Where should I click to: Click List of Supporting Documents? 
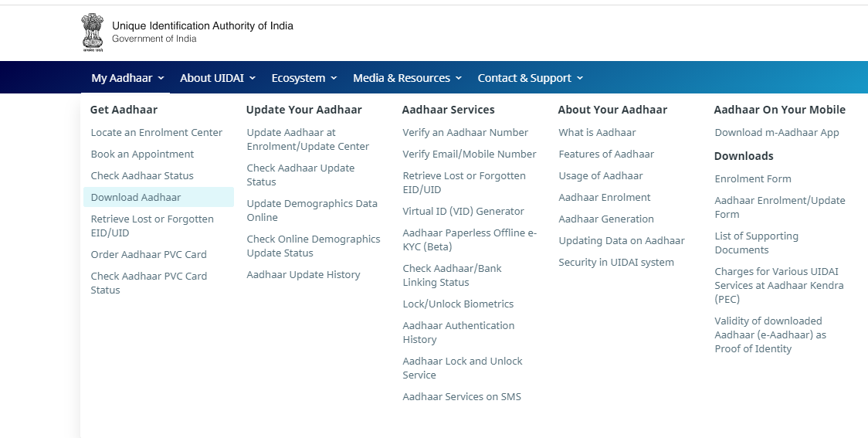(x=756, y=243)
